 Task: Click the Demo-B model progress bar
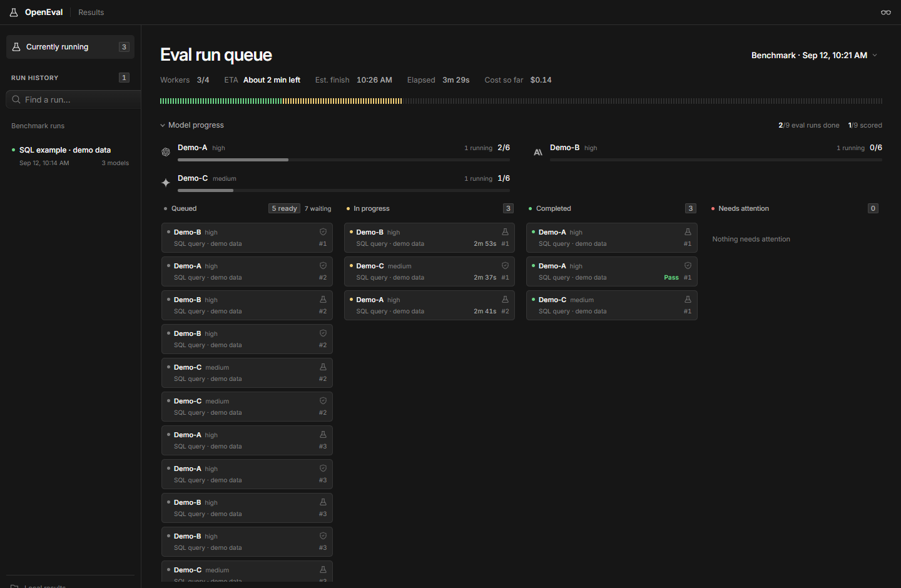point(716,160)
